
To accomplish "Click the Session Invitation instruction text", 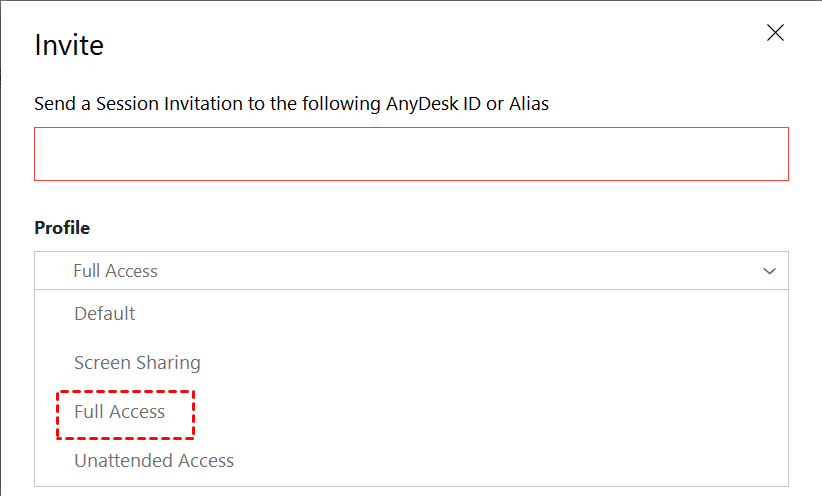I will [291, 104].
